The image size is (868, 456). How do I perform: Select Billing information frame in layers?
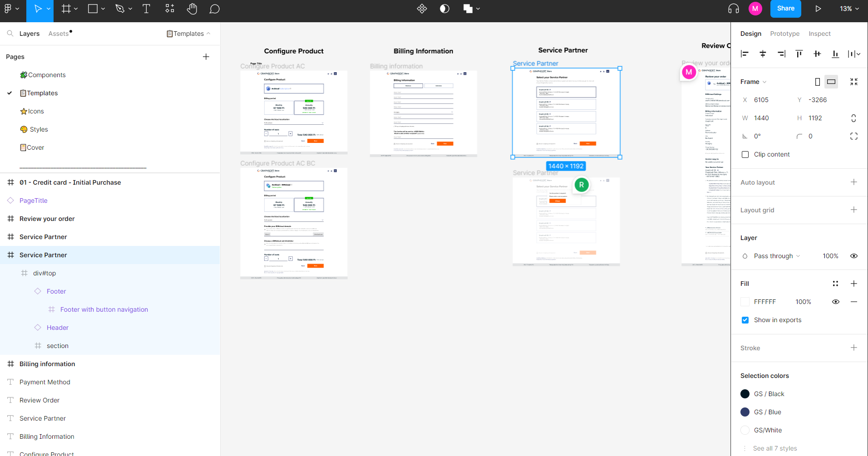[x=47, y=364]
